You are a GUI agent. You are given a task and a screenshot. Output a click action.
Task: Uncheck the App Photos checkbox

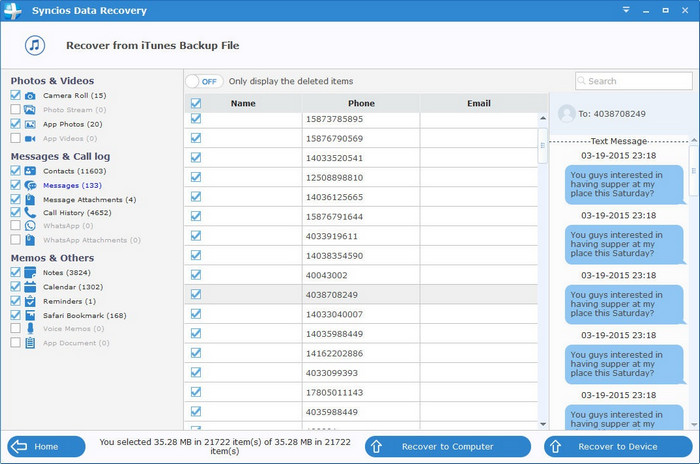15,124
